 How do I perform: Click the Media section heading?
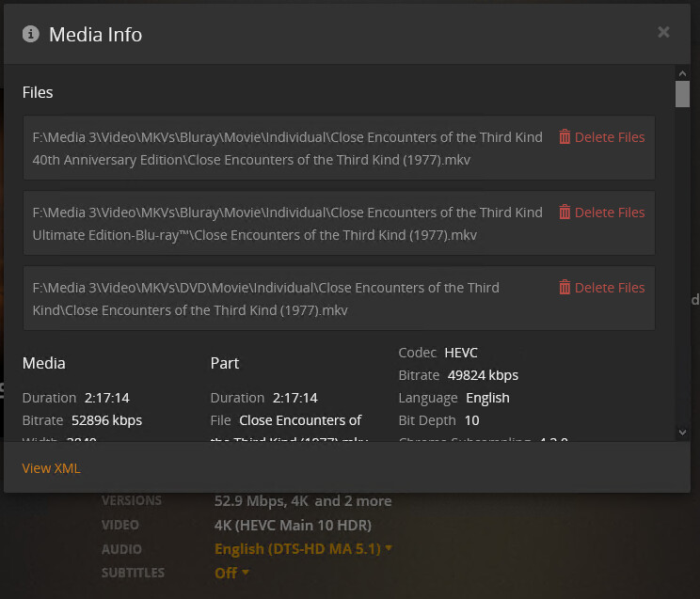(x=43, y=363)
